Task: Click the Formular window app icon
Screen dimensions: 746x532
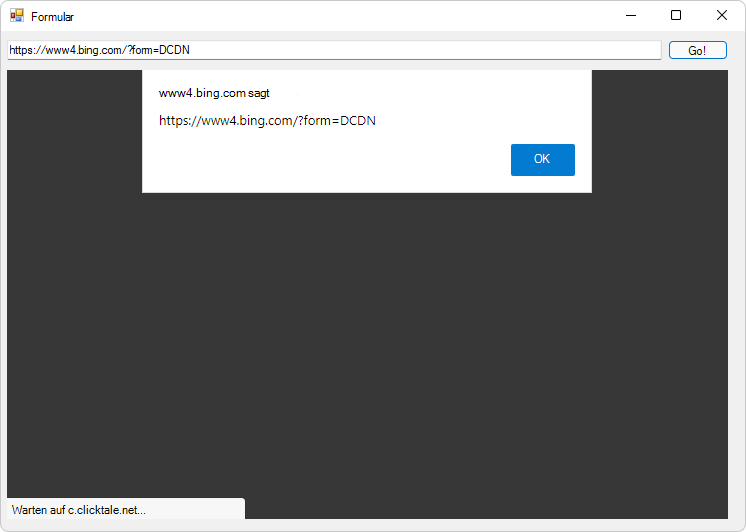Action: pyautogui.click(x=17, y=16)
